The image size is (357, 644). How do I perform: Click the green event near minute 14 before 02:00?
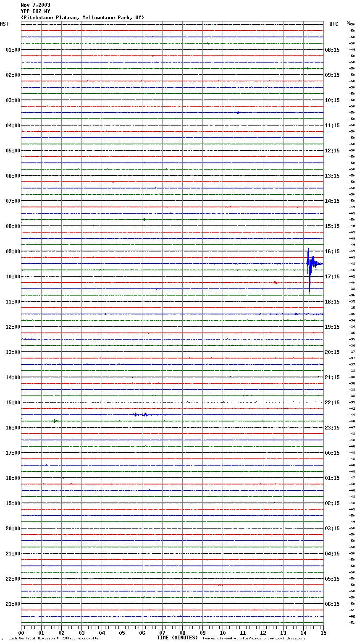click(x=307, y=68)
